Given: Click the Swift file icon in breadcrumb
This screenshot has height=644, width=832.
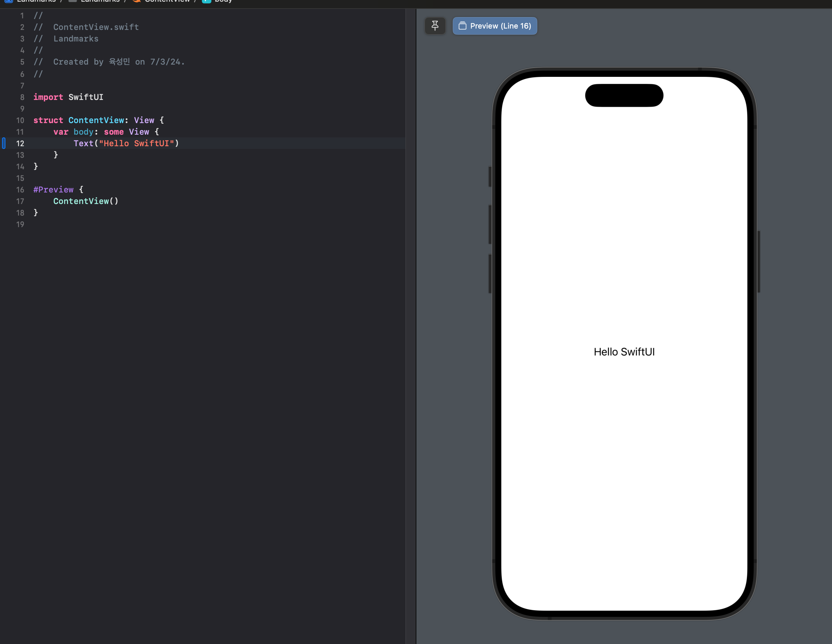Looking at the screenshot, I should click(136, 1).
